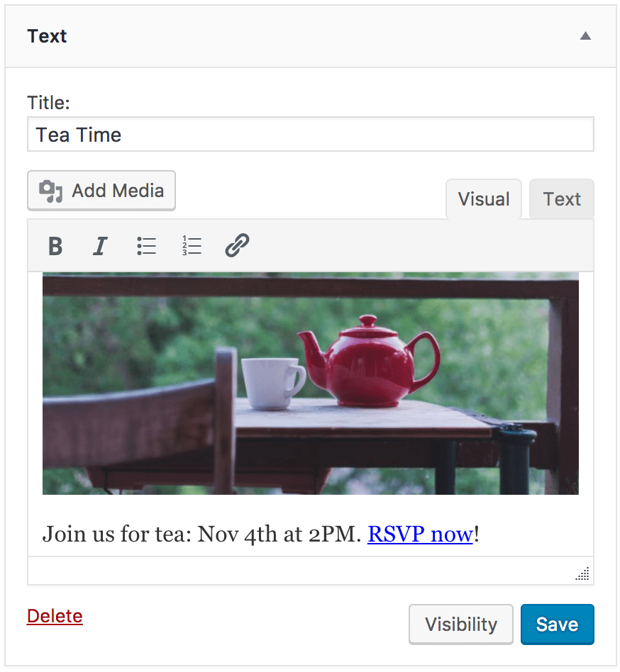Toggle bold formatting in the editor toolbar
Screen dimensions: 620x672
(x=55, y=246)
